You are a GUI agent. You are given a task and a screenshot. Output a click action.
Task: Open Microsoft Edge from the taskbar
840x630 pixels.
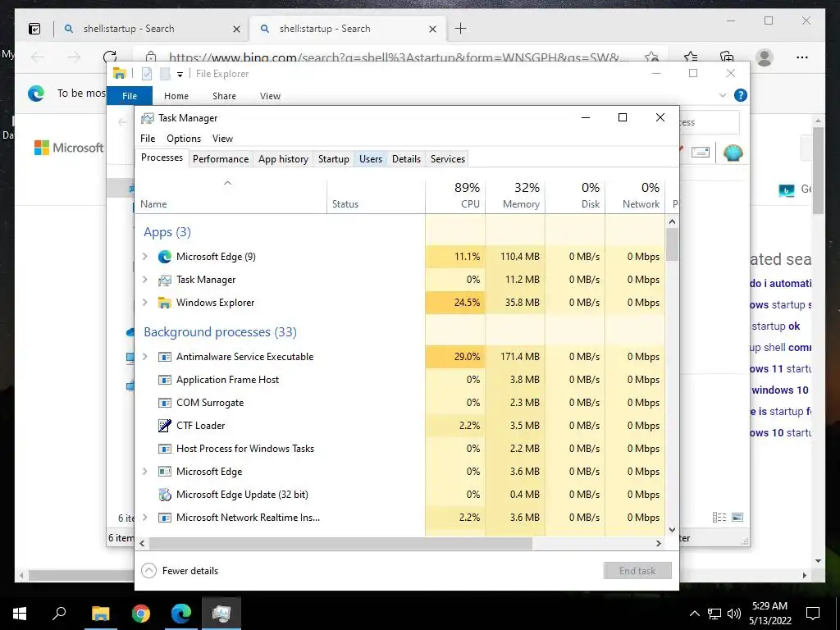(x=181, y=614)
